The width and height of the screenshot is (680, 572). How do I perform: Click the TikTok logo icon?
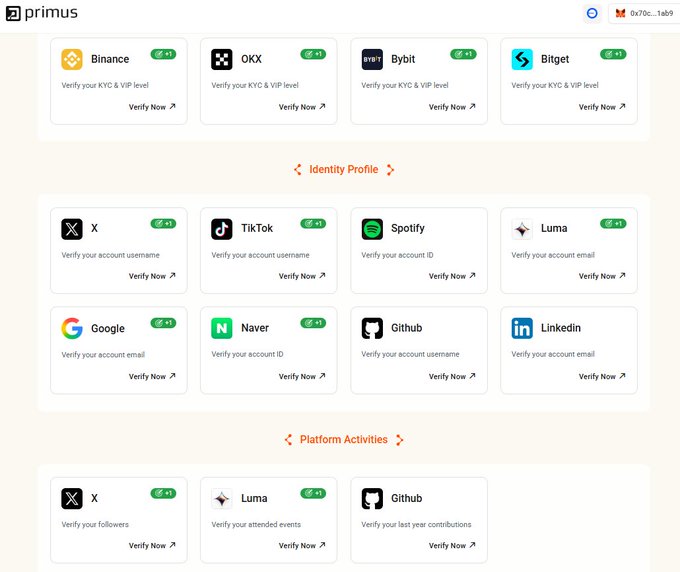pyautogui.click(x=222, y=229)
